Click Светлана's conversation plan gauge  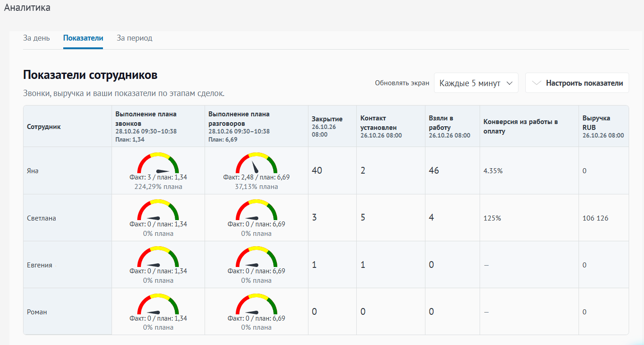(257, 210)
